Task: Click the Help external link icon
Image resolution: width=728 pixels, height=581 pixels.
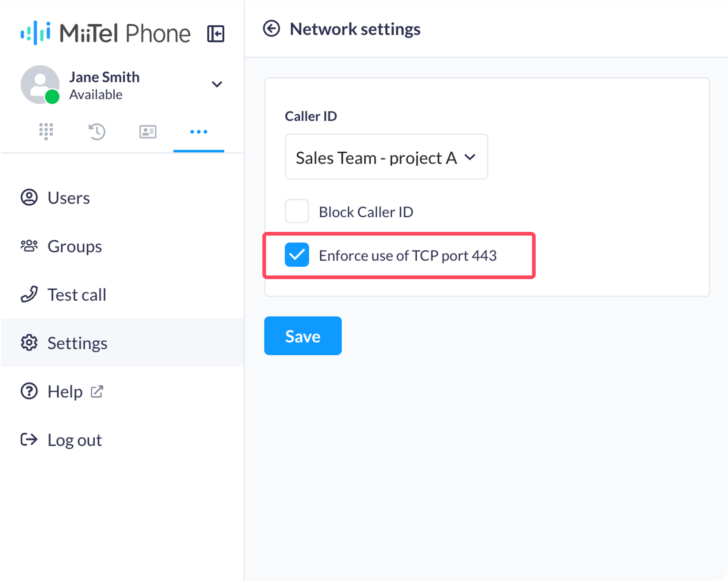Action: (x=97, y=392)
